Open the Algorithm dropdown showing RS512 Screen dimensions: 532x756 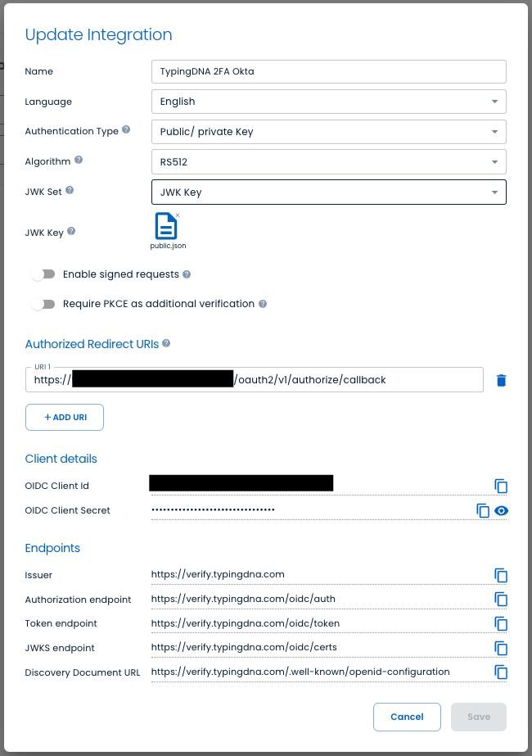(329, 162)
